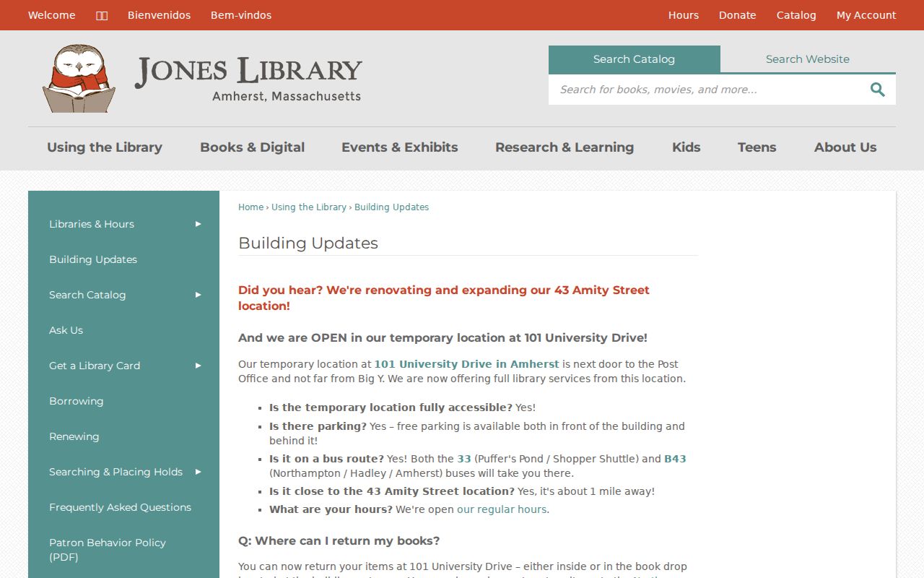Select the Bem-vindos language link
924x578 pixels.
(241, 15)
